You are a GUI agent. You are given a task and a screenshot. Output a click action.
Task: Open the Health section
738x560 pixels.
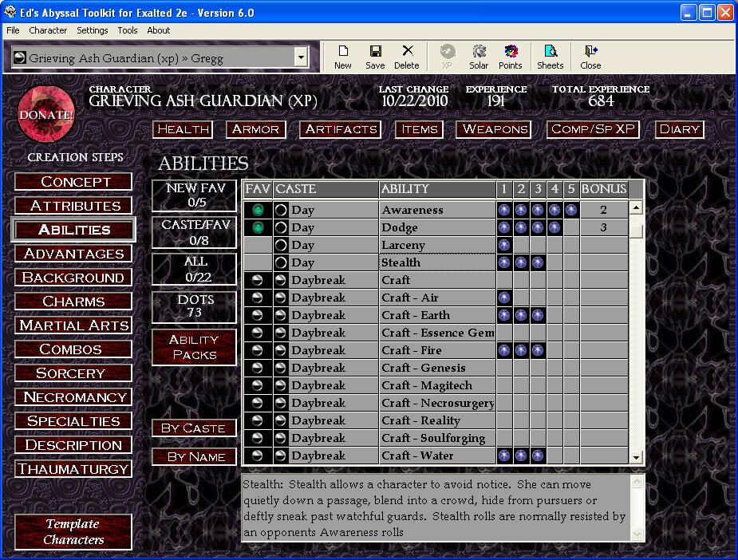click(183, 129)
